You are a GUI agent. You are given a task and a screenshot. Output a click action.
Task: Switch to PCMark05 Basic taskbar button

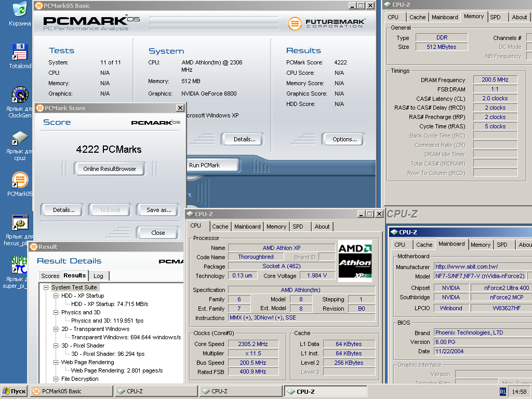tap(71, 391)
